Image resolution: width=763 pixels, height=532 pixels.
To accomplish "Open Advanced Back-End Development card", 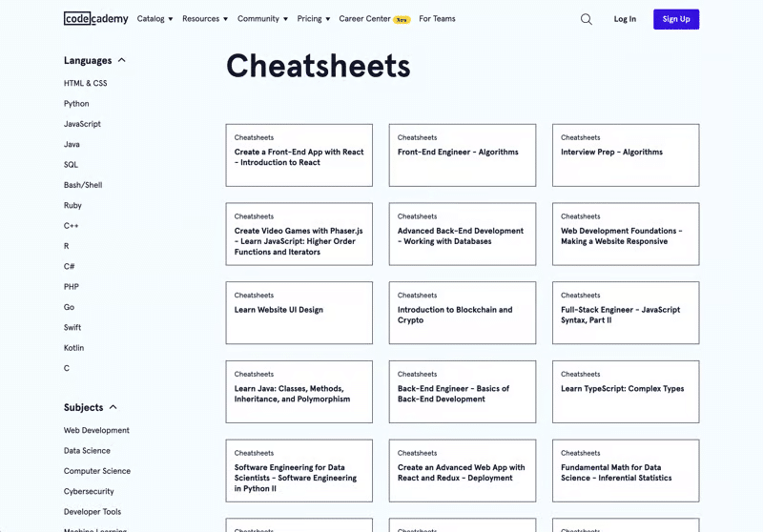I will tap(463, 234).
